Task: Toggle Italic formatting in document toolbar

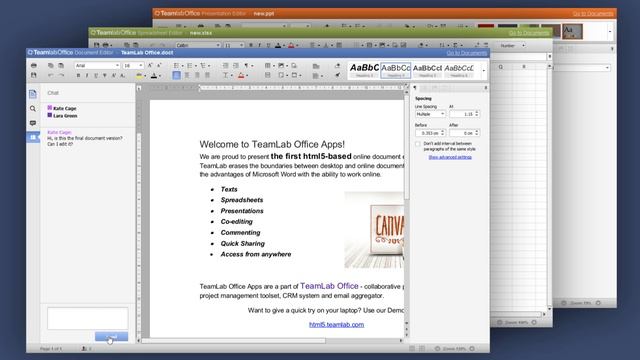Action: click(x=87, y=76)
